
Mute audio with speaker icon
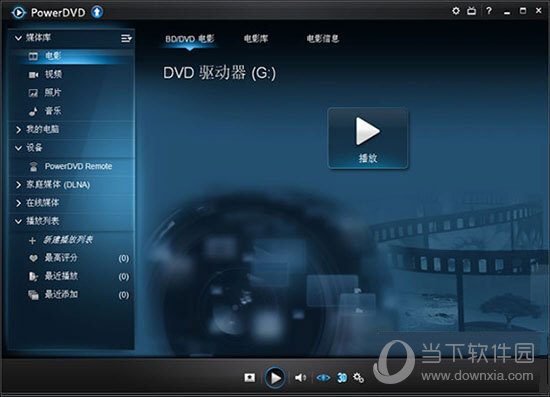pyautogui.click(x=300, y=378)
